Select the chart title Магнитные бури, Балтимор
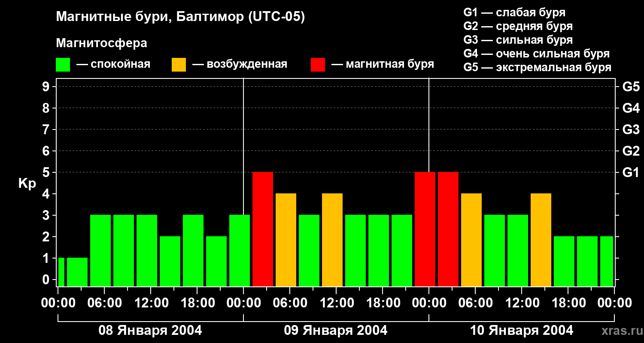Viewport: 644px width, 343px height. pos(180,18)
